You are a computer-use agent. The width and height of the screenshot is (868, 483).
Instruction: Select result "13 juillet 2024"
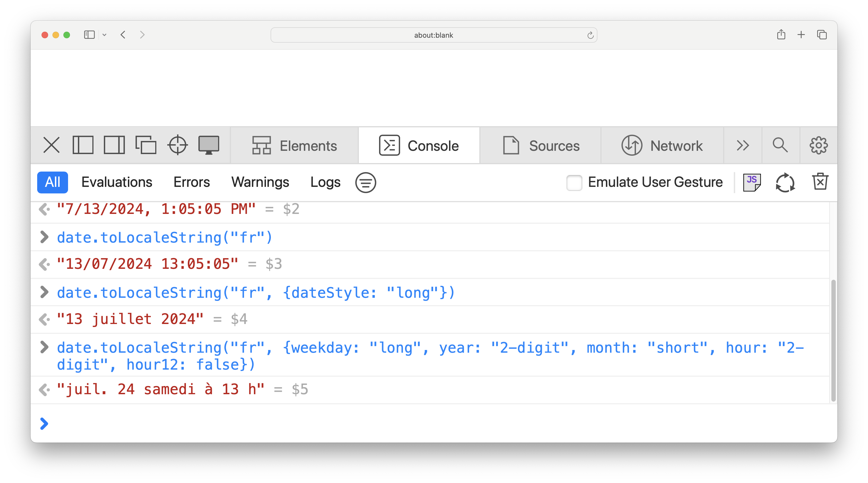pos(130,319)
